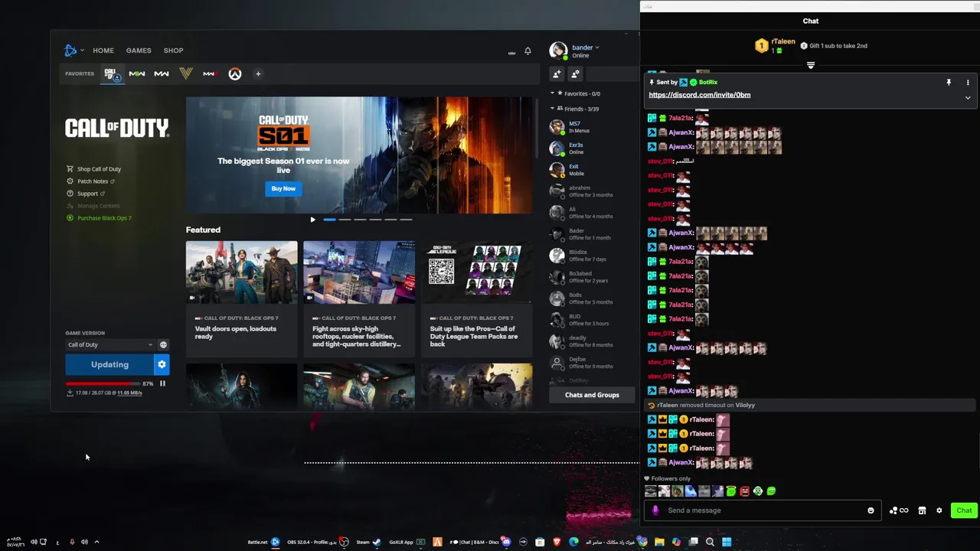Open Steam from the taskbar

point(369,542)
